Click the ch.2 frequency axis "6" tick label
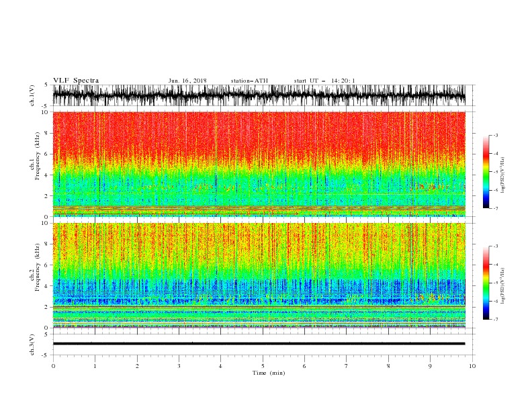Image resolution: width=532 pixels, height=411 pixels. pyautogui.click(x=46, y=265)
